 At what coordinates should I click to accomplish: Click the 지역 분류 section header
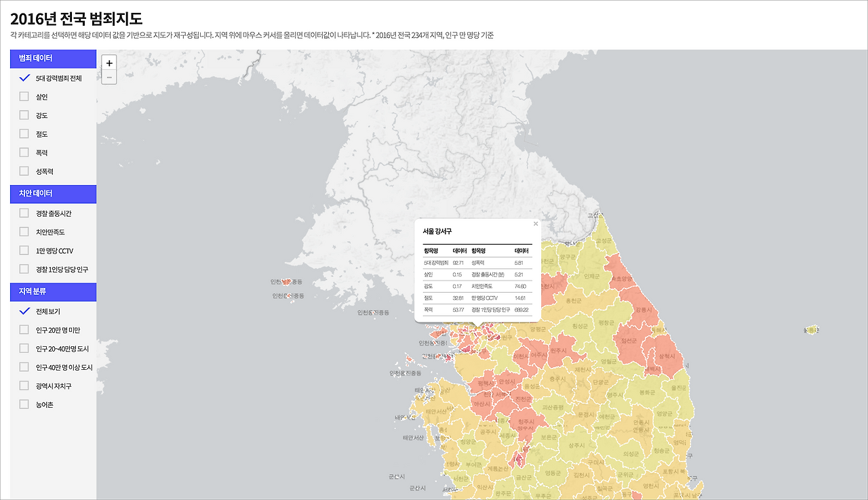(53, 292)
